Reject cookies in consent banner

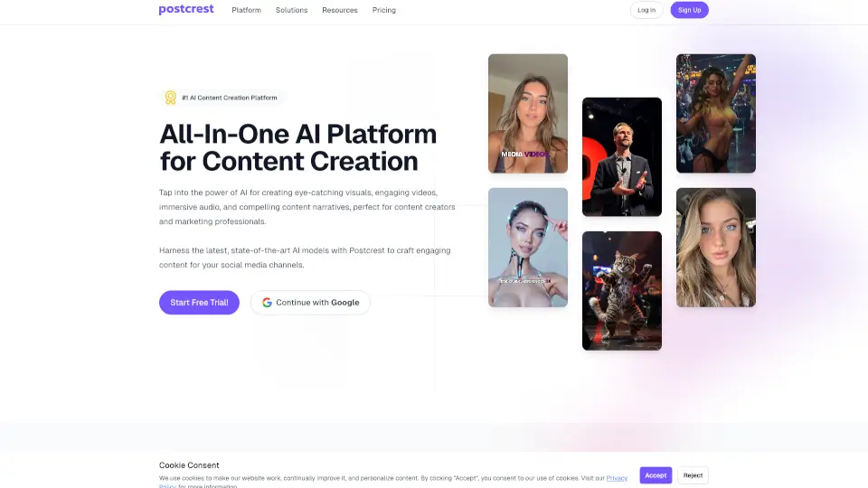[693, 475]
